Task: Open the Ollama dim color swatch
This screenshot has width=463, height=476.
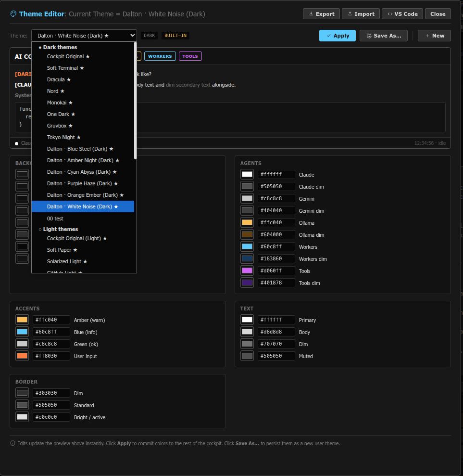Action: click(247, 234)
